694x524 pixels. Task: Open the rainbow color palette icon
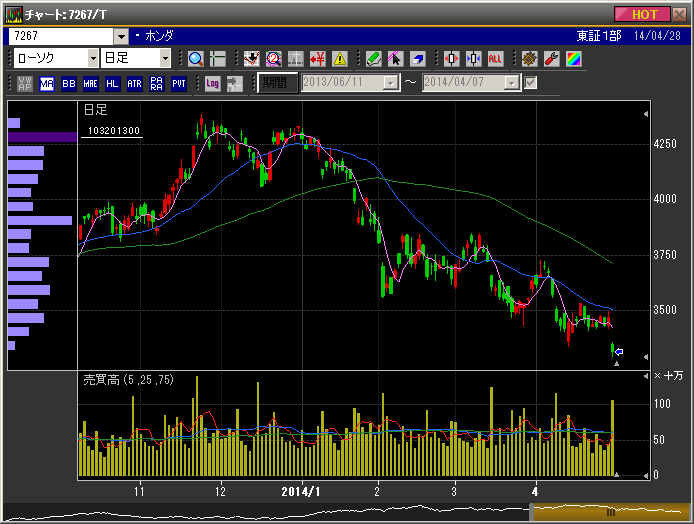[x=573, y=59]
